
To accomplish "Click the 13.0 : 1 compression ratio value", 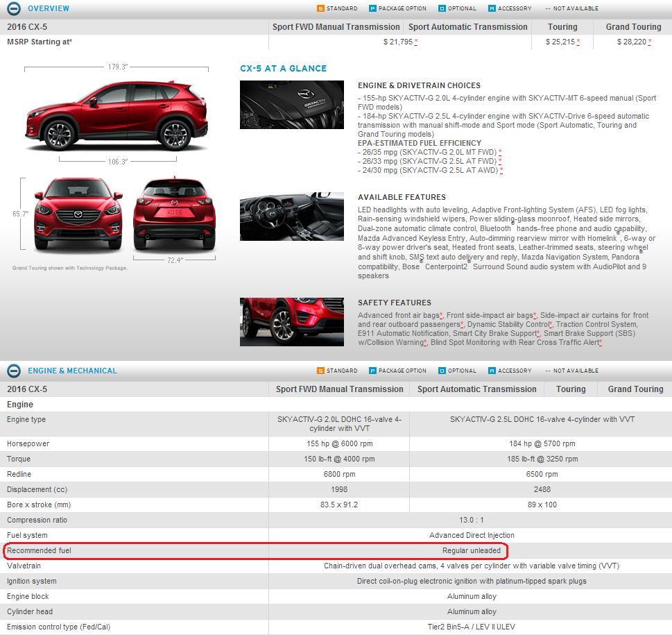I will tap(472, 520).
